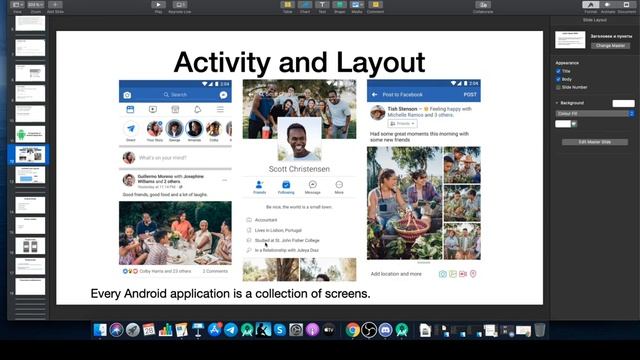The height and width of the screenshot is (360, 640).
Task: Open Numbers chart icon in Dock
Action: coord(165,330)
